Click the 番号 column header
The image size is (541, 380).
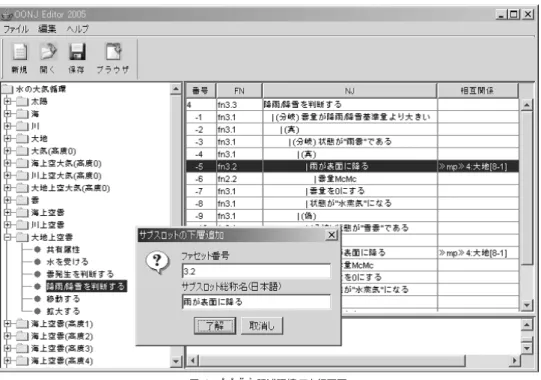[201, 91]
